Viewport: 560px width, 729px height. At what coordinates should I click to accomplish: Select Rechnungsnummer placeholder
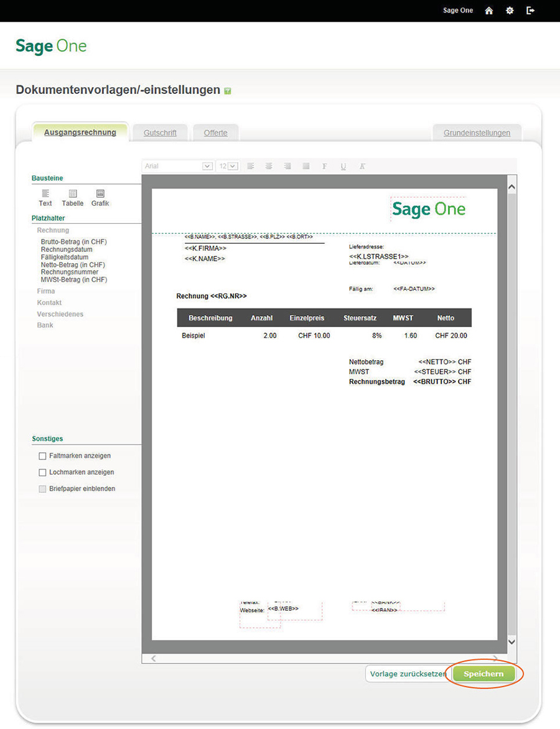click(x=69, y=272)
